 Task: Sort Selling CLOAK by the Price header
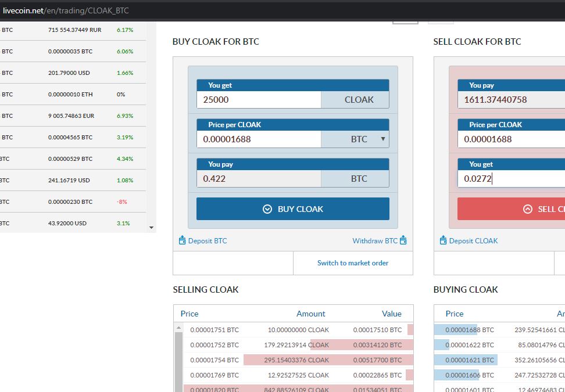(189, 314)
